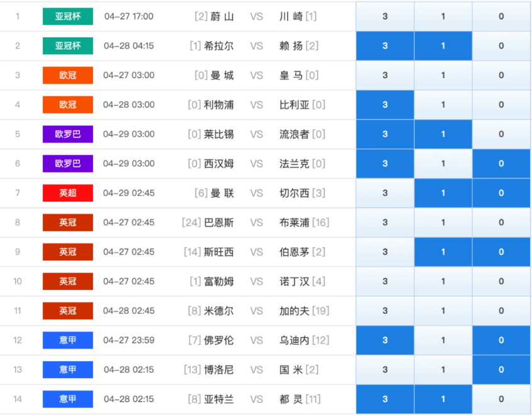Select win (3) for 蔚山 vs 川崎
This screenshot has width=532, height=416.
tap(385, 16)
